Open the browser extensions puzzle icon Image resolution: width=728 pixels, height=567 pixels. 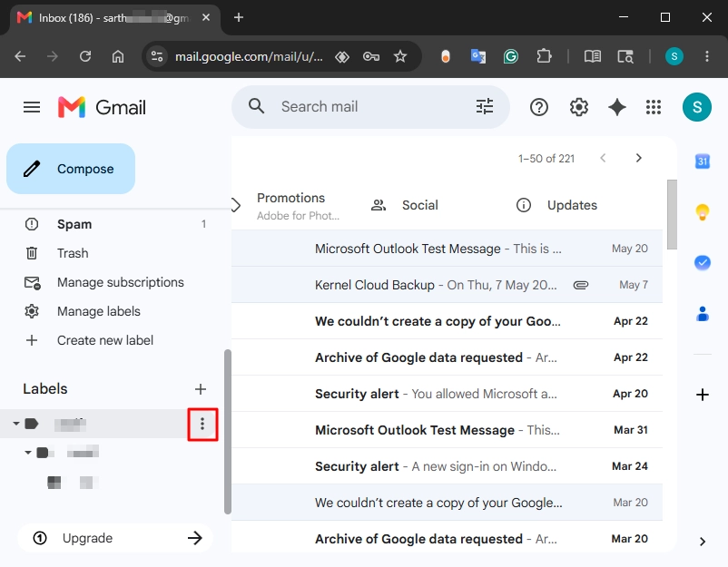click(x=543, y=56)
